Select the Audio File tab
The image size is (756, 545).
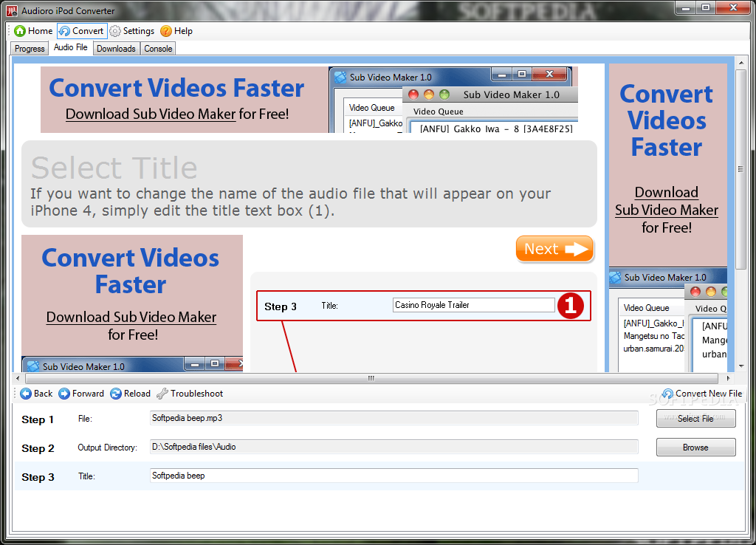[x=70, y=47]
